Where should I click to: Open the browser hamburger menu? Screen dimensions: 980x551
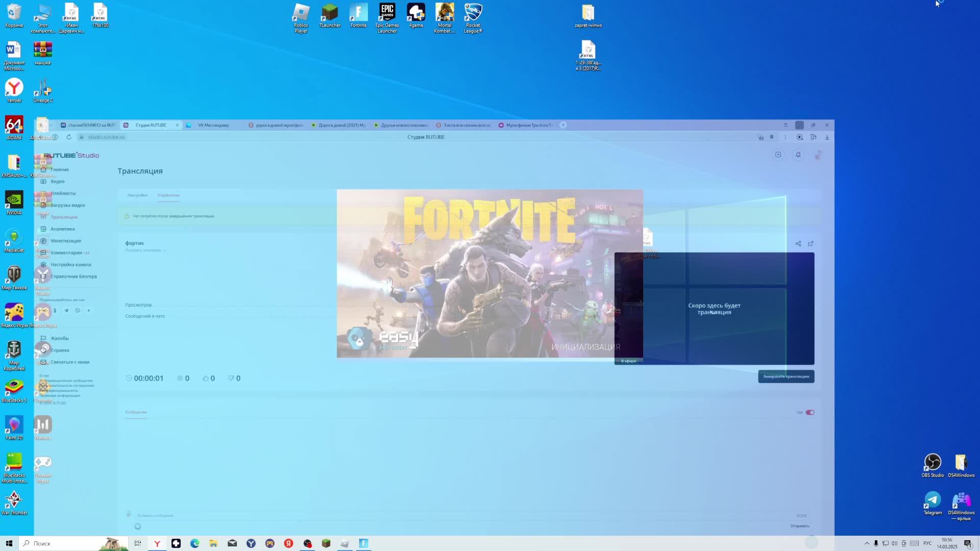(786, 125)
